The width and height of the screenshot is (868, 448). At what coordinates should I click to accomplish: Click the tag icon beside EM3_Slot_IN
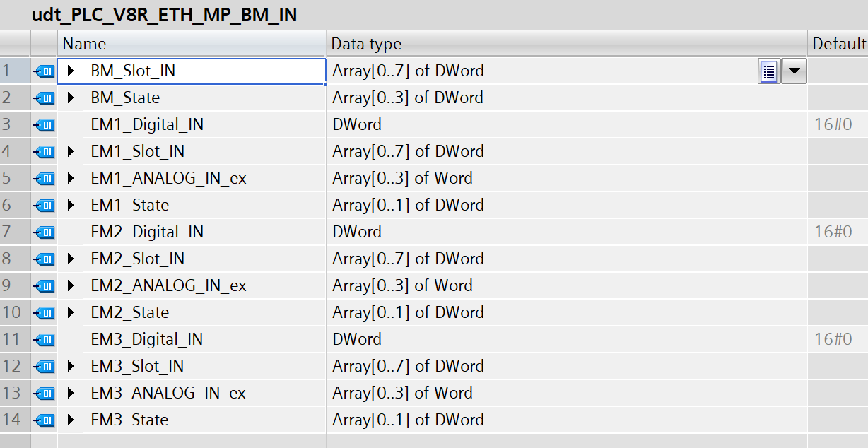[x=44, y=367]
